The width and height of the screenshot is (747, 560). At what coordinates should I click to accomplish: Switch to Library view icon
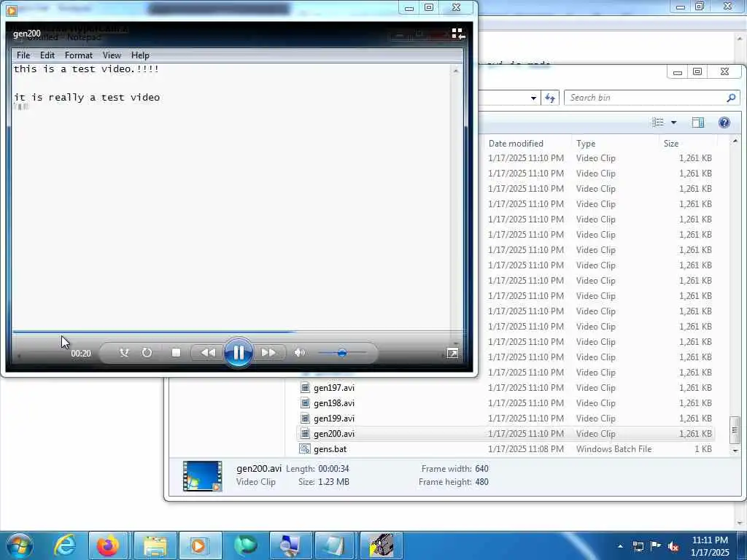(458, 34)
